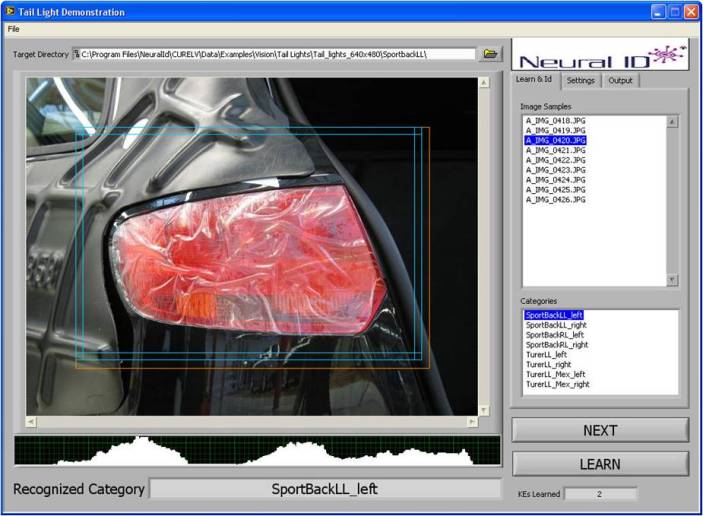Click the app icon in title bar

tap(10, 12)
